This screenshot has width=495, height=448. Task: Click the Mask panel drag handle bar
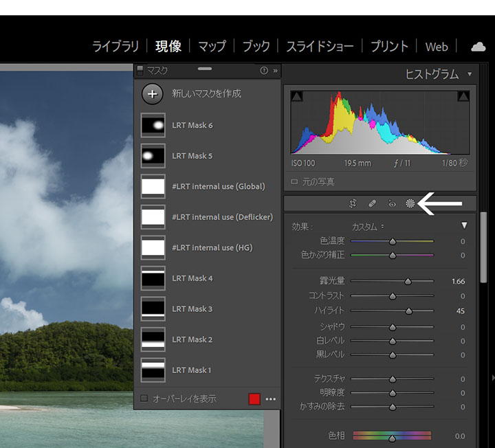[x=205, y=69]
